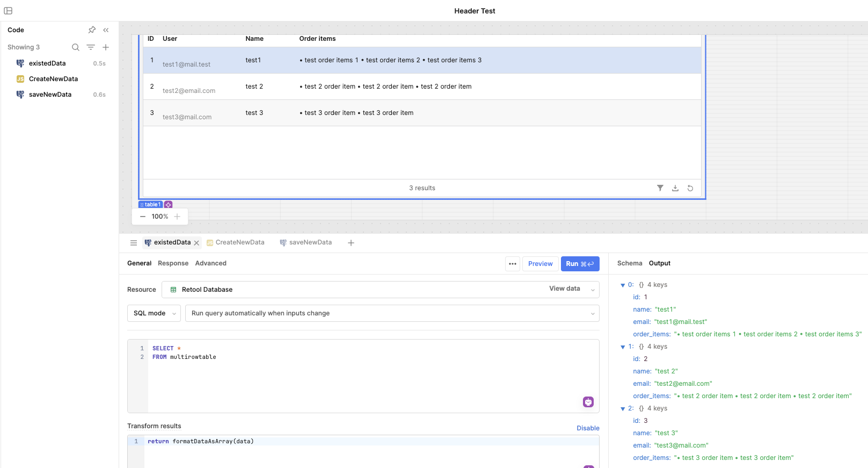Click the table1 component label

(x=151, y=205)
